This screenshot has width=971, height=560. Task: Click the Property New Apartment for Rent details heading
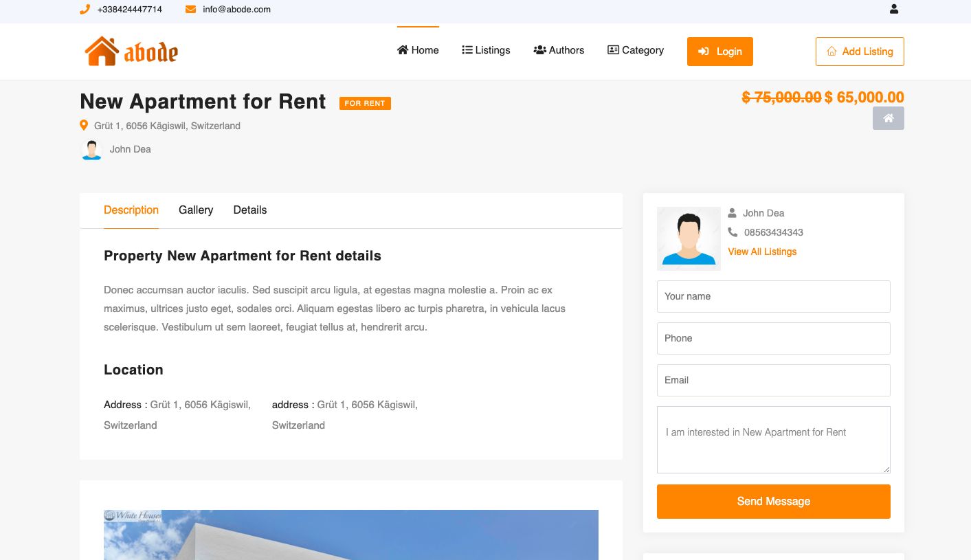pyautogui.click(x=243, y=256)
